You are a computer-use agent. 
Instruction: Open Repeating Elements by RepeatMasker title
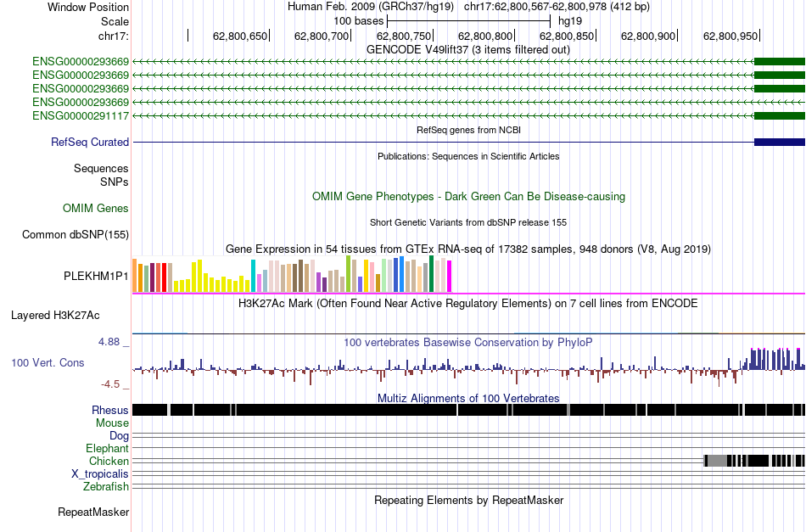coord(468,501)
